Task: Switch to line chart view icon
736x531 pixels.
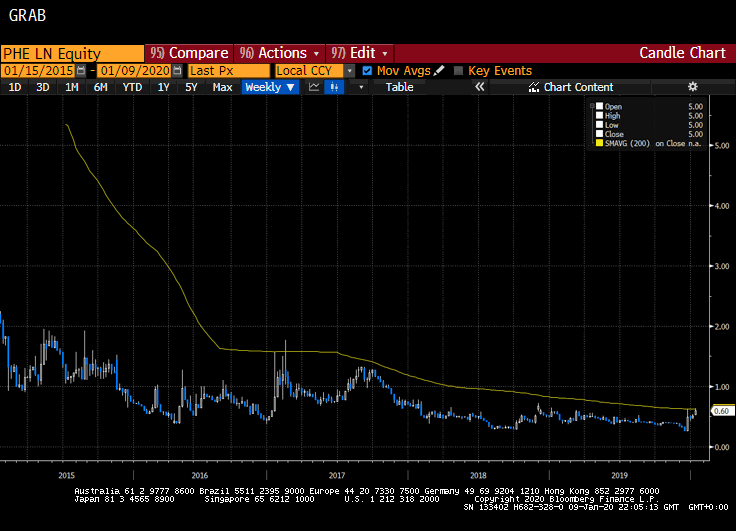Action: pos(314,87)
